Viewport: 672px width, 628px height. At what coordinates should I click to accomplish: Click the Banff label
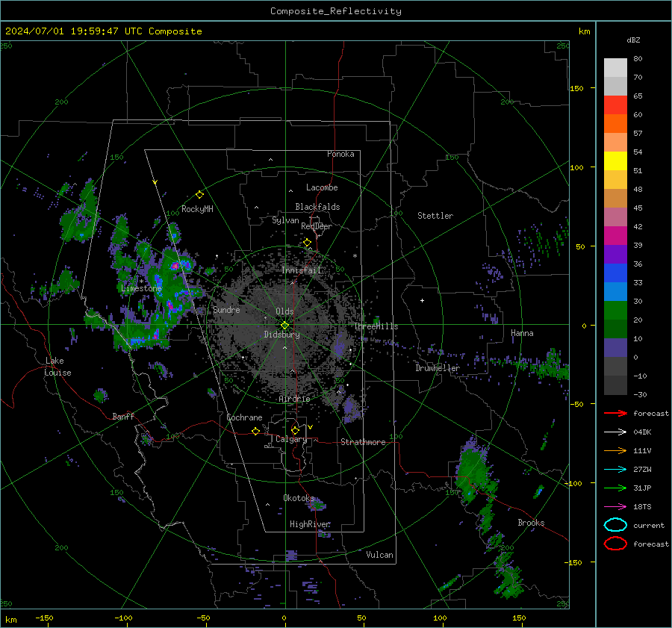123,417
